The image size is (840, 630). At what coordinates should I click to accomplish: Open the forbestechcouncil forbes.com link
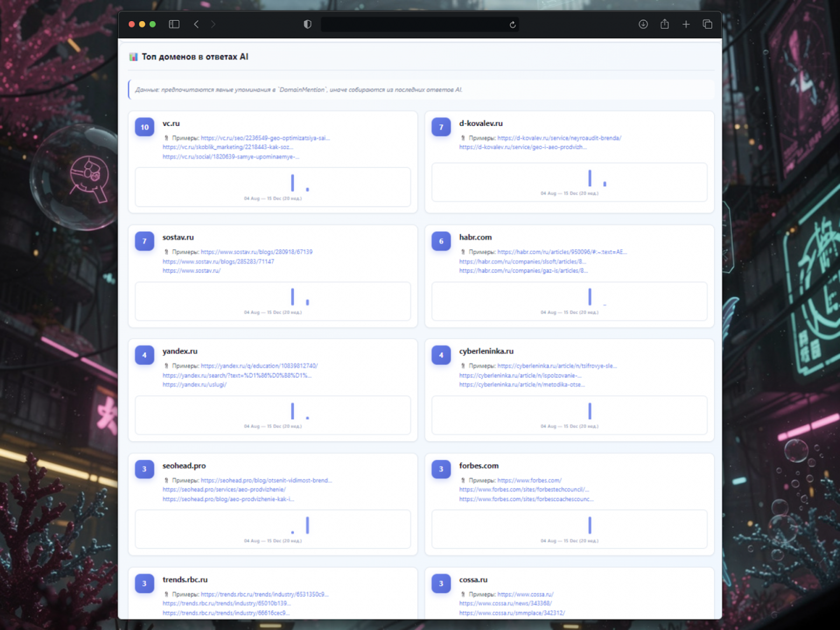[523, 489]
